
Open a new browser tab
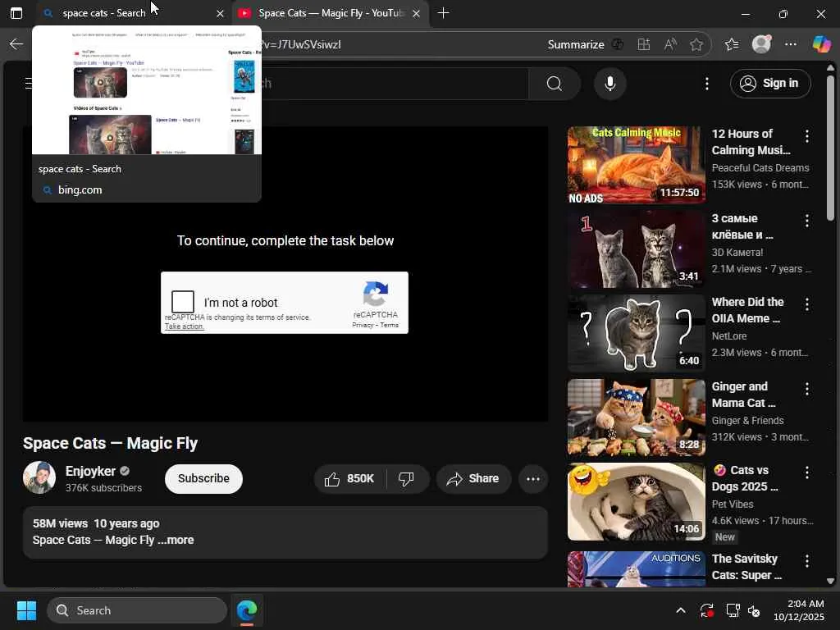pos(443,13)
